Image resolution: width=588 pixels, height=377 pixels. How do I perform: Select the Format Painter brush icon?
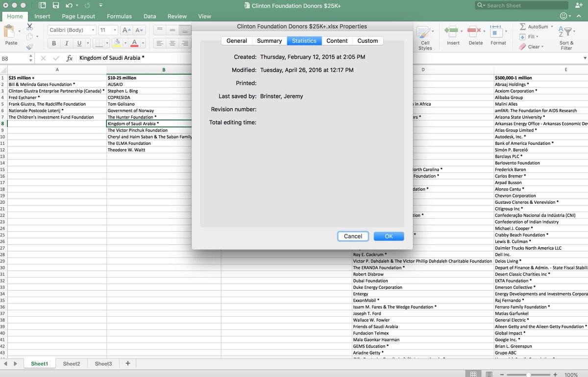(x=29, y=47)
